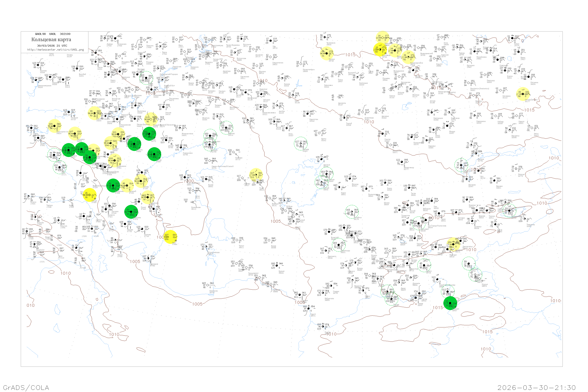Click the green Владикавказ station marker
Image resolution: width=588 pixels, height=392 pixels.
[113, 185]
